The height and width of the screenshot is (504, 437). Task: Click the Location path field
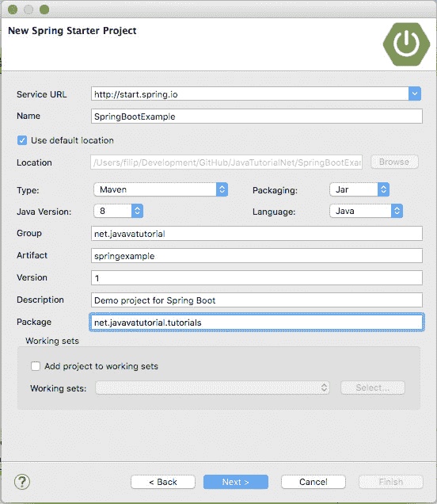coord(226,162)
